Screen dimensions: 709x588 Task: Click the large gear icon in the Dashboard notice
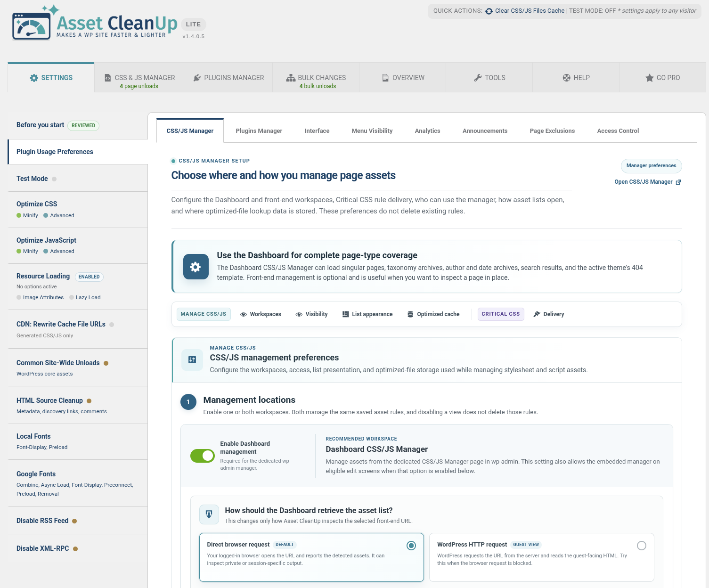(196, 267)
